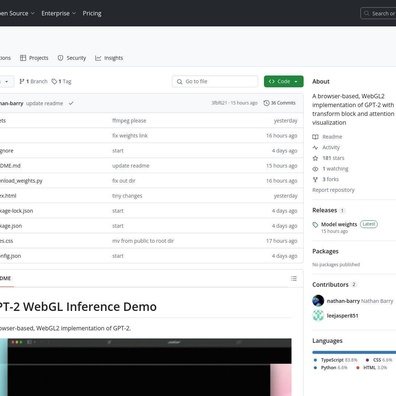
Task: Select HTML 3.0% language
Action: click(x=372, y=368)
